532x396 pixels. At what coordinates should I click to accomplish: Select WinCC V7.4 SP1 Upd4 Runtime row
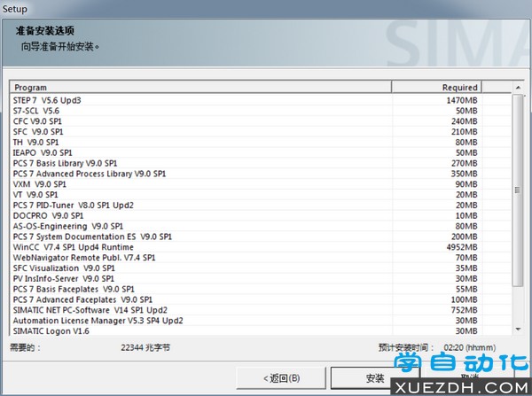[260, 247]
